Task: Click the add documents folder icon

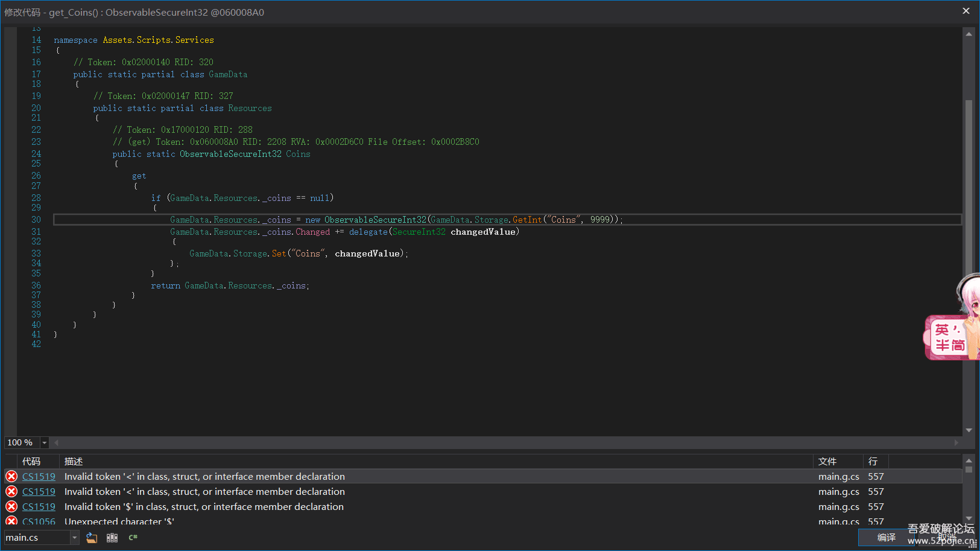Action: [x=92, y=538]
